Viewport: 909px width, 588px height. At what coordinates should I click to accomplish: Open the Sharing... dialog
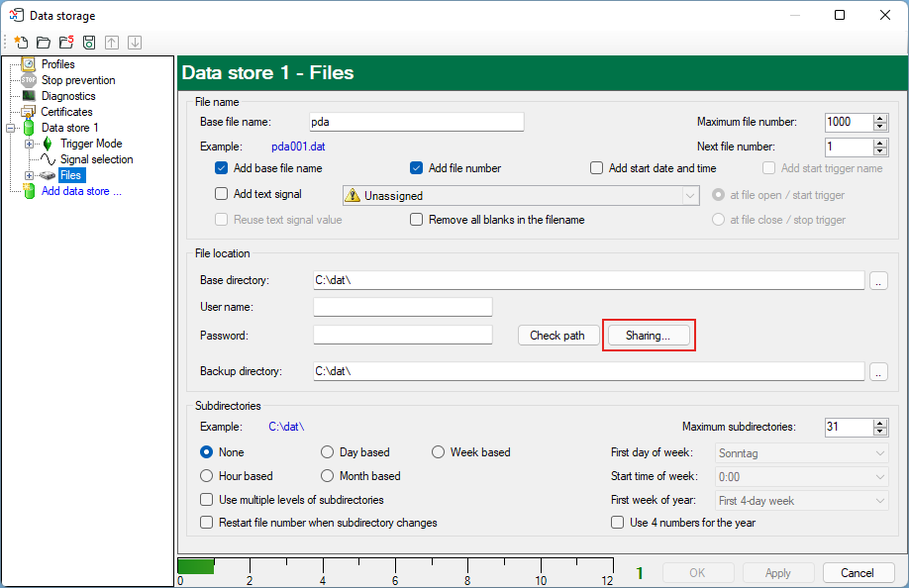coord(648,336)
